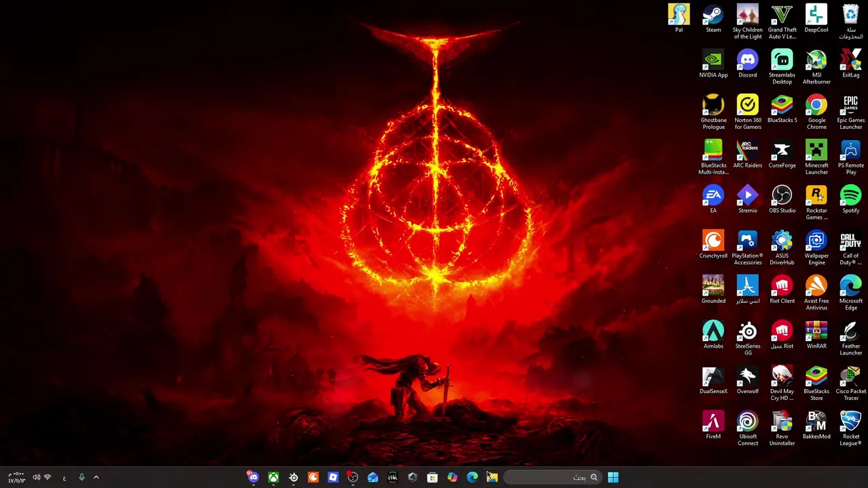Open Riot Client desktop icon
Viewport: 868px width, 488px height.
pyautogui.click(x=782, y=291)
